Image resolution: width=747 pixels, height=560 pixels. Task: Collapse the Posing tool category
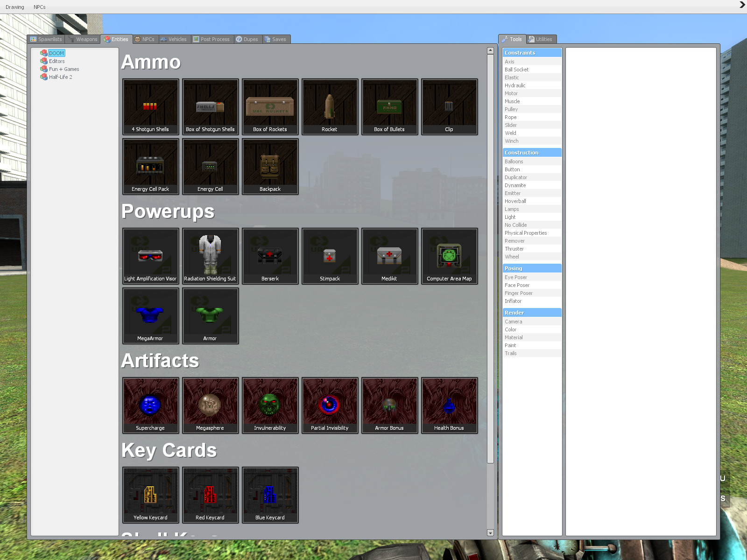pyautogui.click(x=532, y=268)
